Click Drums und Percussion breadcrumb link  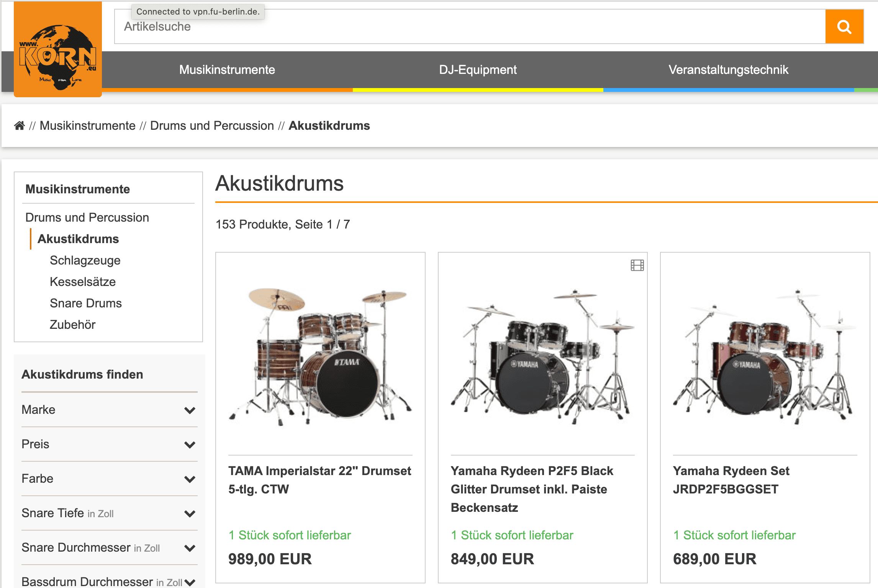[x=212, y=126]
